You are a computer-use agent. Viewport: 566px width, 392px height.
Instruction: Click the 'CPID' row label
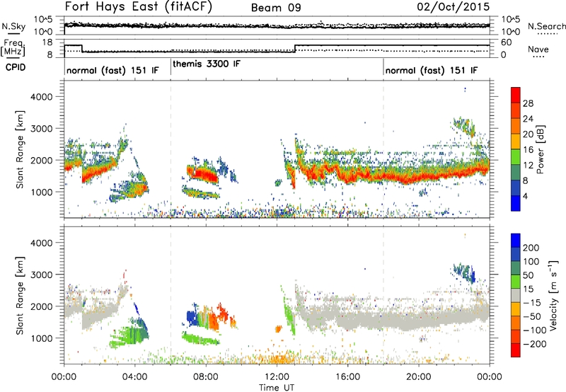[16, 67]
